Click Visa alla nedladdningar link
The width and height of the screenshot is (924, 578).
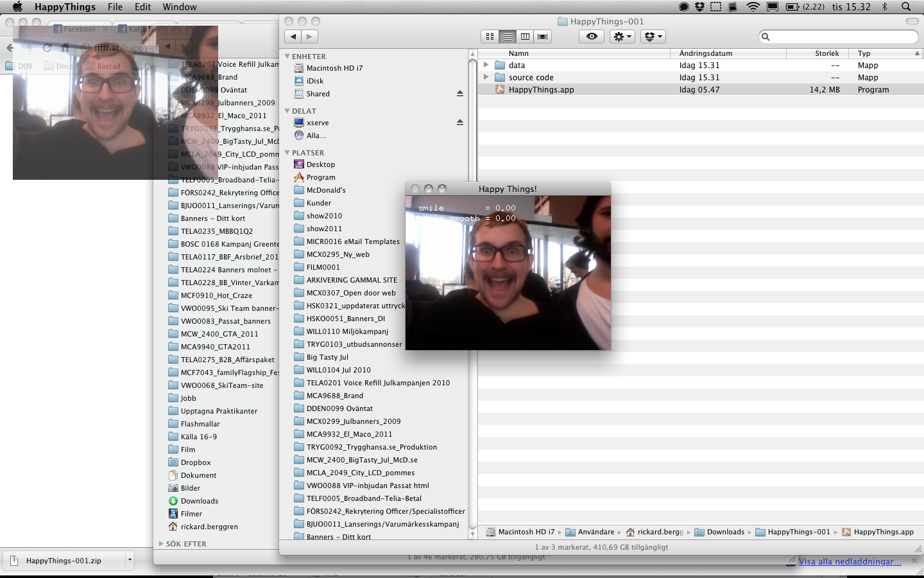[850, 561]
